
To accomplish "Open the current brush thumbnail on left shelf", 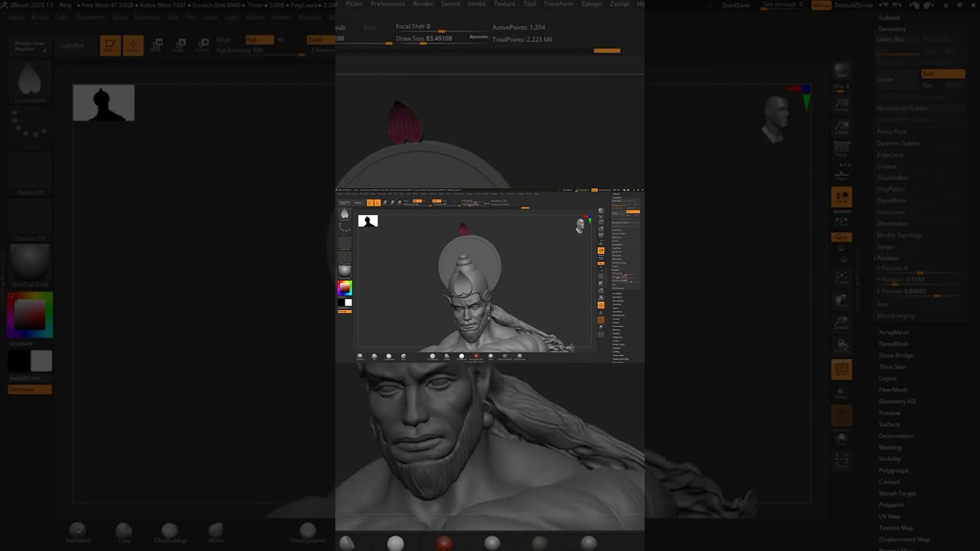I will (x=30, y=80).
